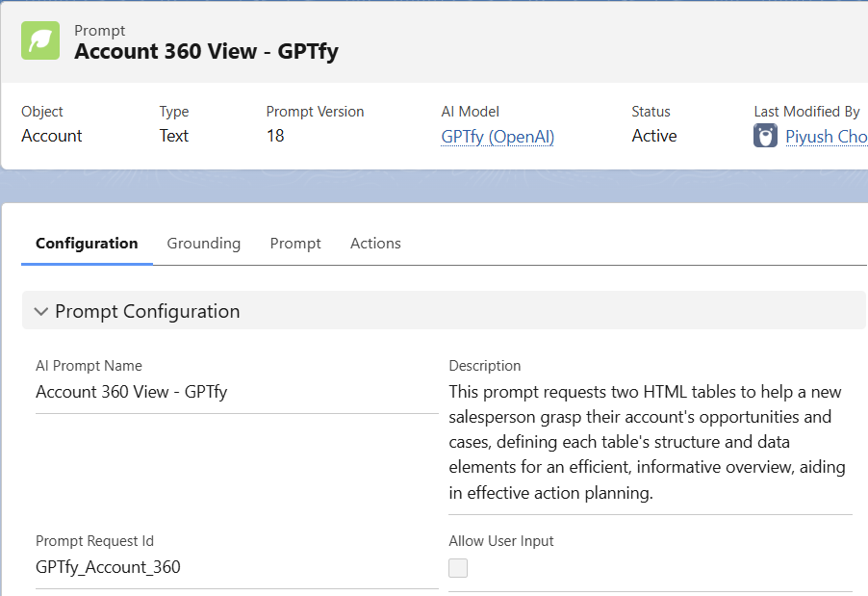Screen dimensions: 868x596
Task: Toggle the Allow User Input checkbox
Action: (458, 568)
